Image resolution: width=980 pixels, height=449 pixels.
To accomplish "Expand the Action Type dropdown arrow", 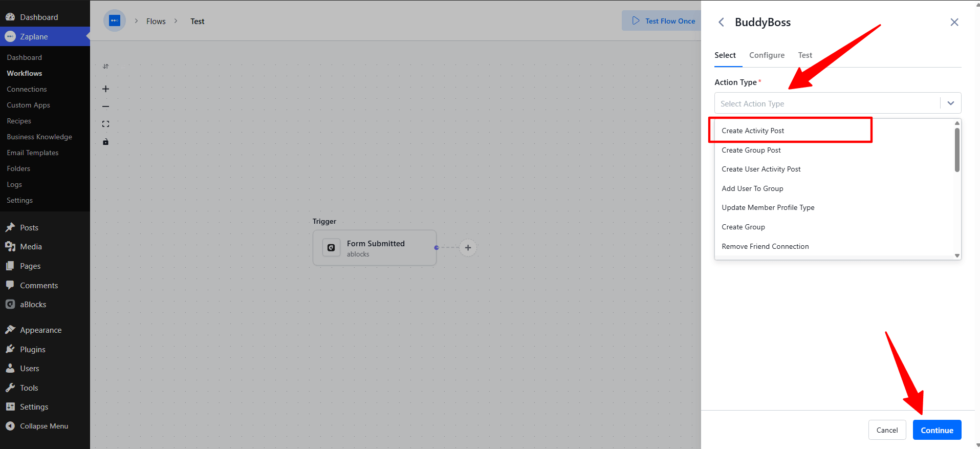I will (951, 103).
